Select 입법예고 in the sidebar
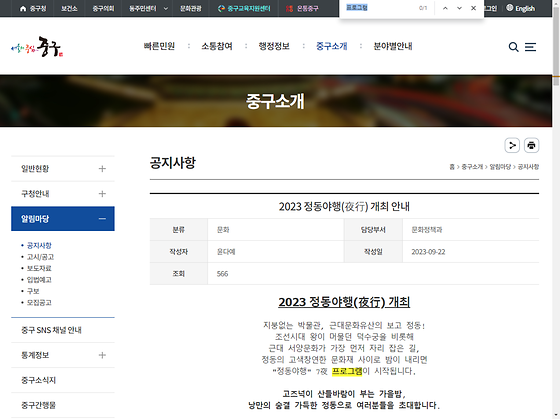Screen dimensions: 560x419 (x=39, y=280)
